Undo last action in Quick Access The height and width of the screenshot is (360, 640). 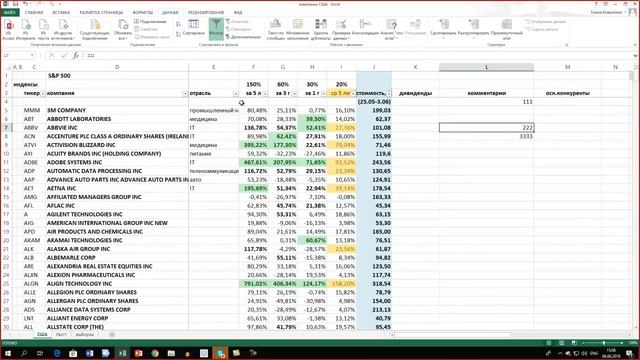[26, 4]
